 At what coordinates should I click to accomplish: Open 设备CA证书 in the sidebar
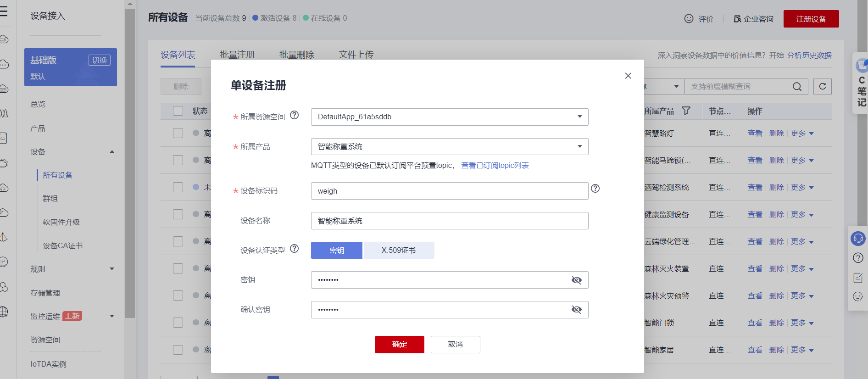pos(63,246)
